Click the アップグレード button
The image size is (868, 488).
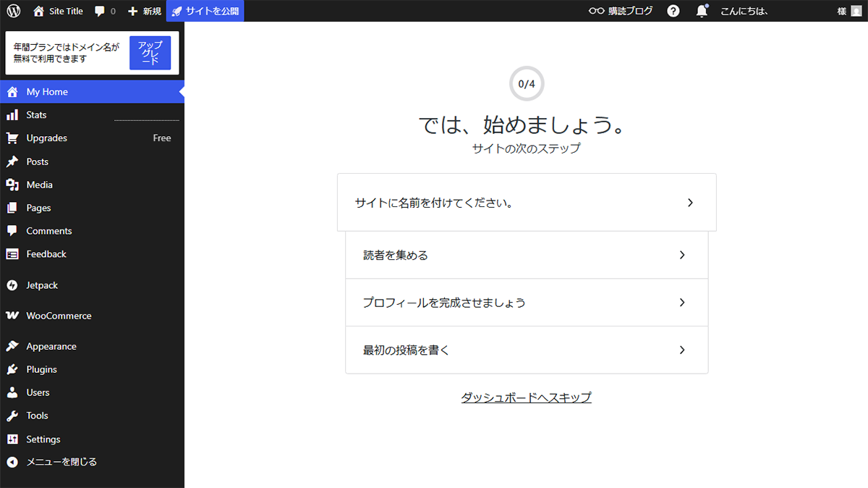pyautogui.click(x=150, y=53)
